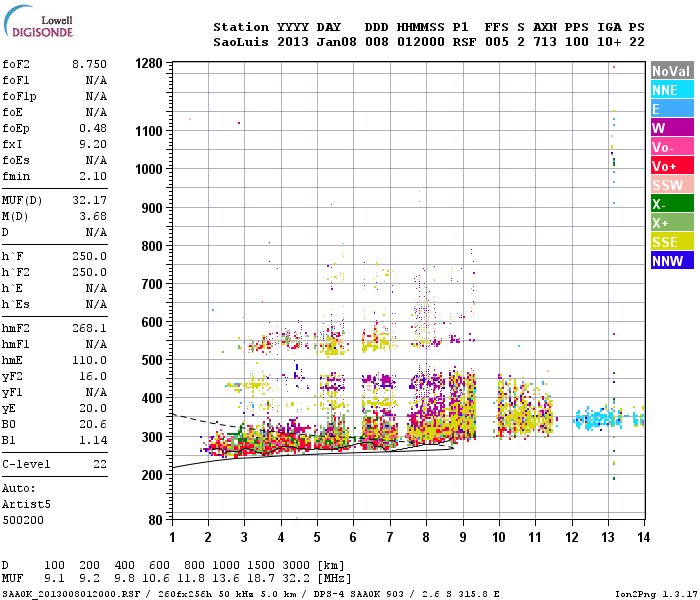The image size is (700, 600).
Task: Click the fmin value 2.10
Action: (x=93, y=177)
